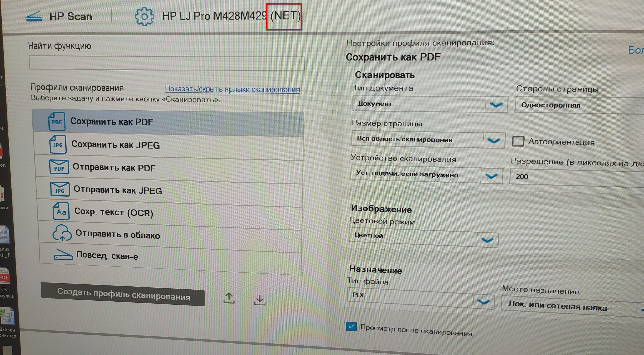
Task: Select the Повсед. скан-е profile item
Action: click(171, 256)
